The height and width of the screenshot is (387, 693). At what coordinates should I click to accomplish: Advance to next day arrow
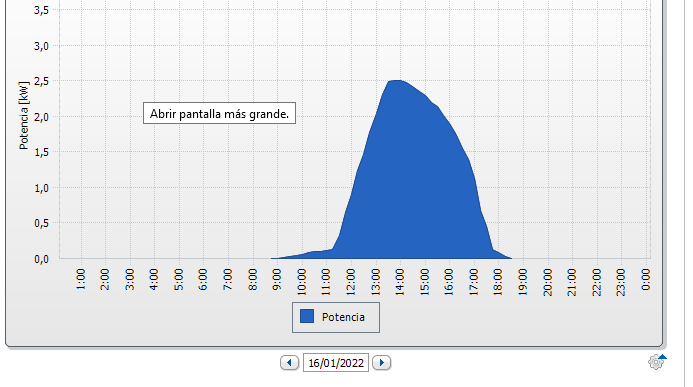[381, 363]
